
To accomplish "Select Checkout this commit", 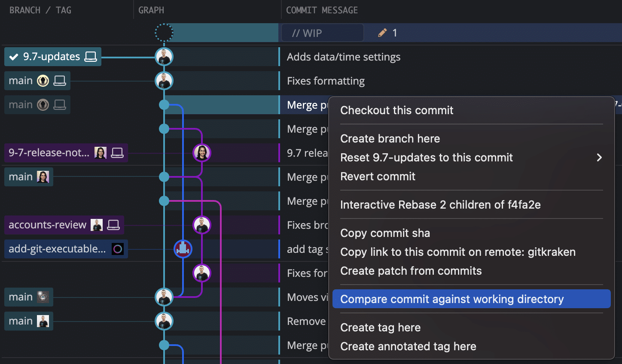I will click(396, 110).
